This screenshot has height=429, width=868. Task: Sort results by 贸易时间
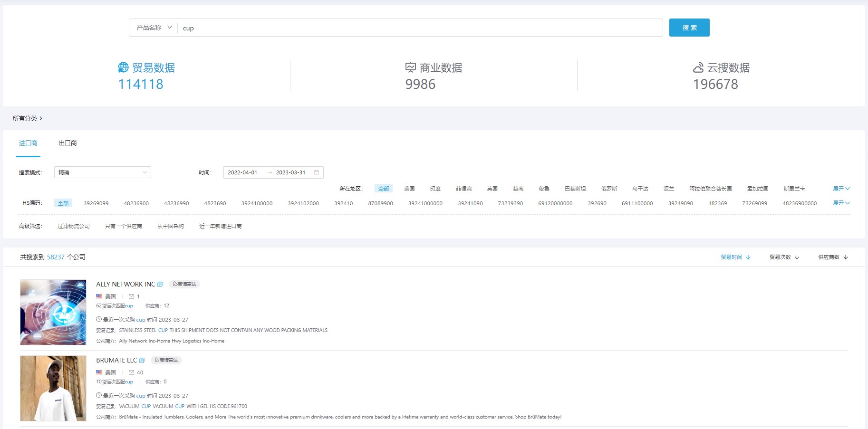point(736,257)
